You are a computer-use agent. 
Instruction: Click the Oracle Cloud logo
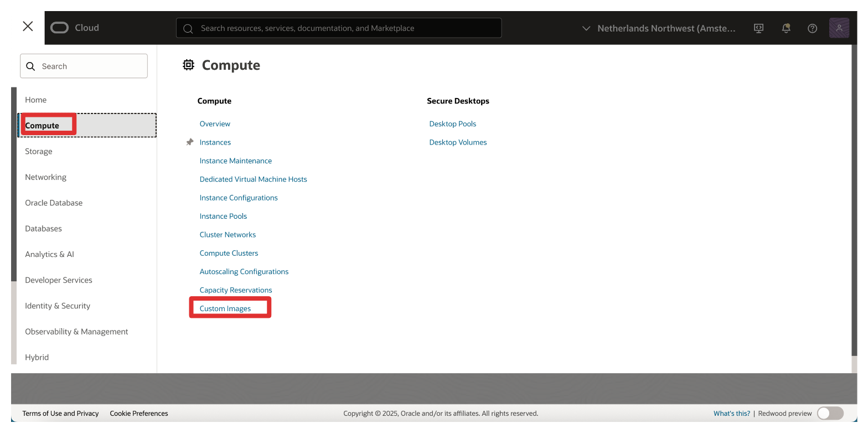75,28
